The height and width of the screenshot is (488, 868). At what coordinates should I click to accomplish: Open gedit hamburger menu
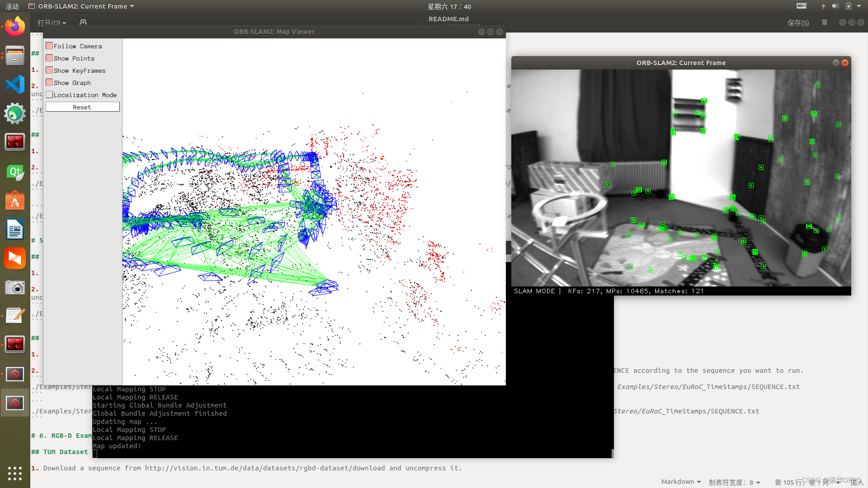pos(825,22)
